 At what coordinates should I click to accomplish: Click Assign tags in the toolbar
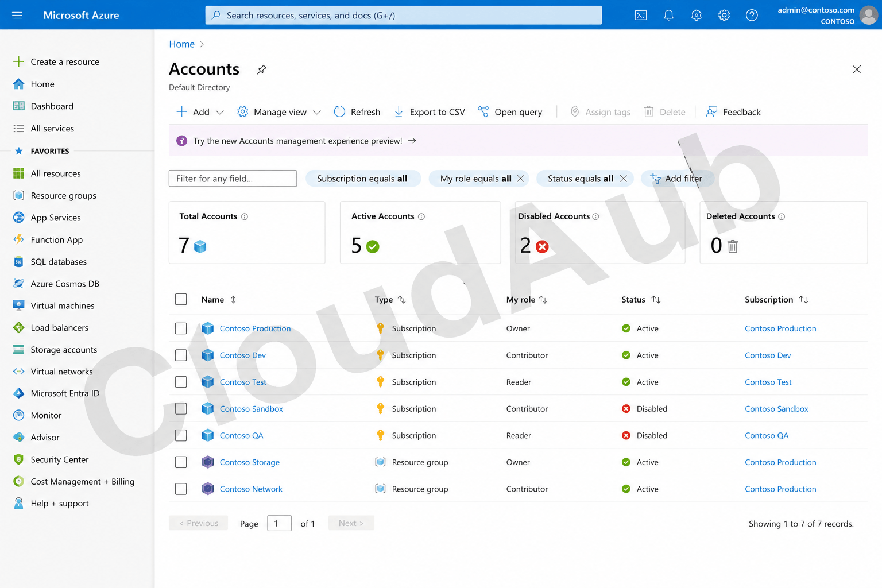pos(600,112)
